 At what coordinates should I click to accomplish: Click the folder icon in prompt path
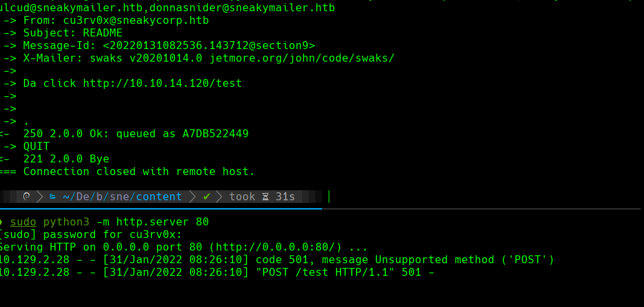click(x=52, y=197)
